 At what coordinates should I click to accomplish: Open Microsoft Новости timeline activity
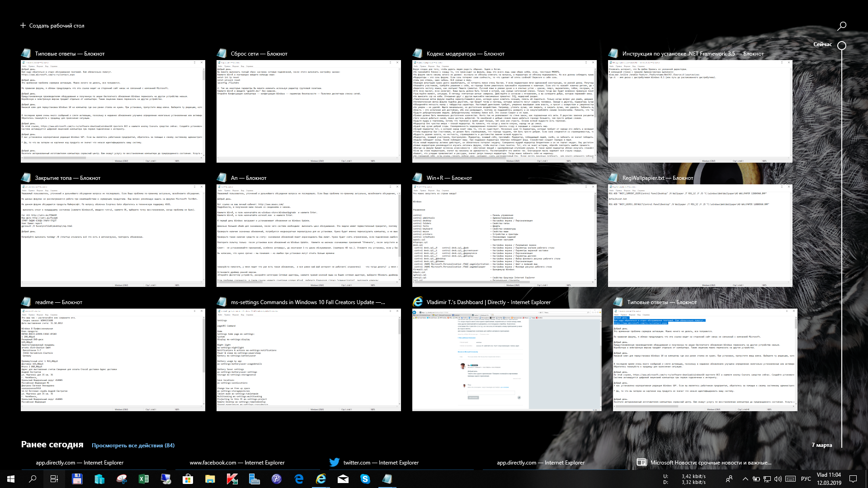(711, 463)
